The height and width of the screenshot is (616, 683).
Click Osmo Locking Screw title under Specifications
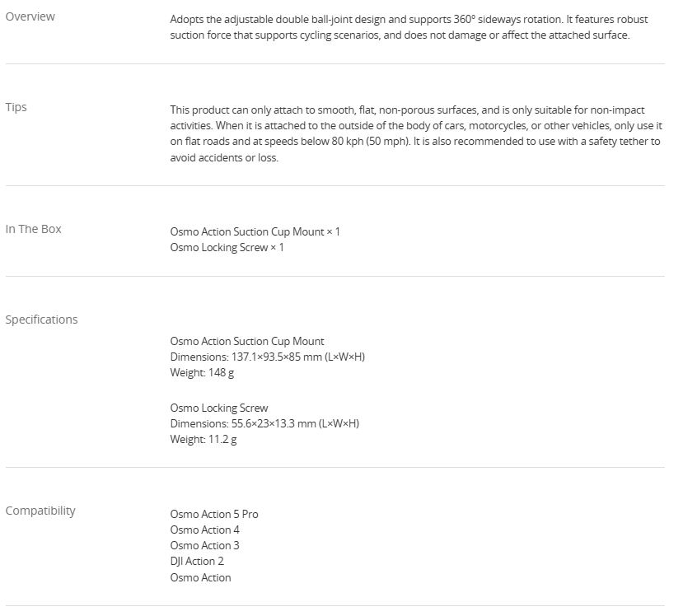coord(219,408)
